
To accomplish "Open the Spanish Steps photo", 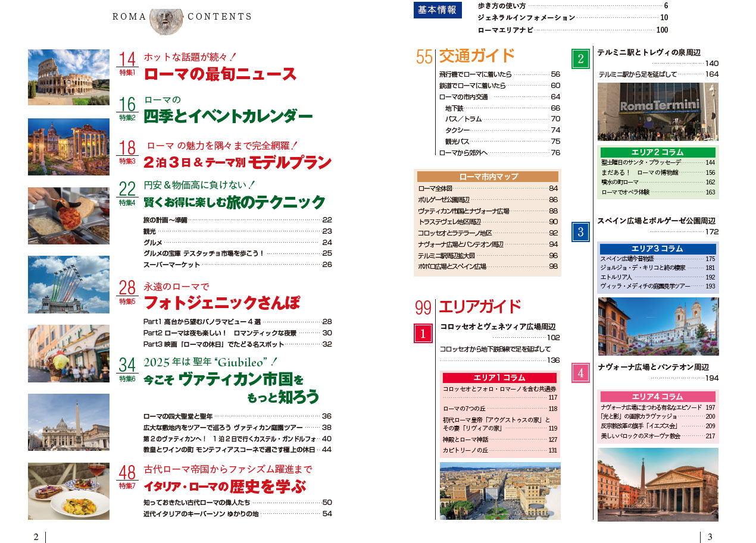I will pos(658,327).
